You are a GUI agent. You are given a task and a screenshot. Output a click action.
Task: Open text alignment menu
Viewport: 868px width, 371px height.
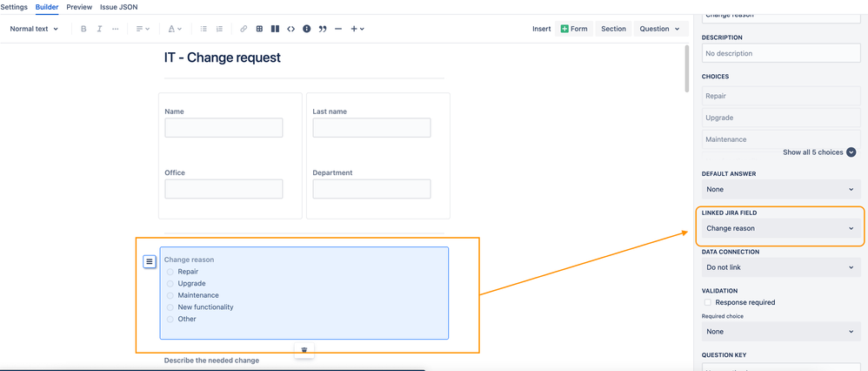tap(143, 29)
